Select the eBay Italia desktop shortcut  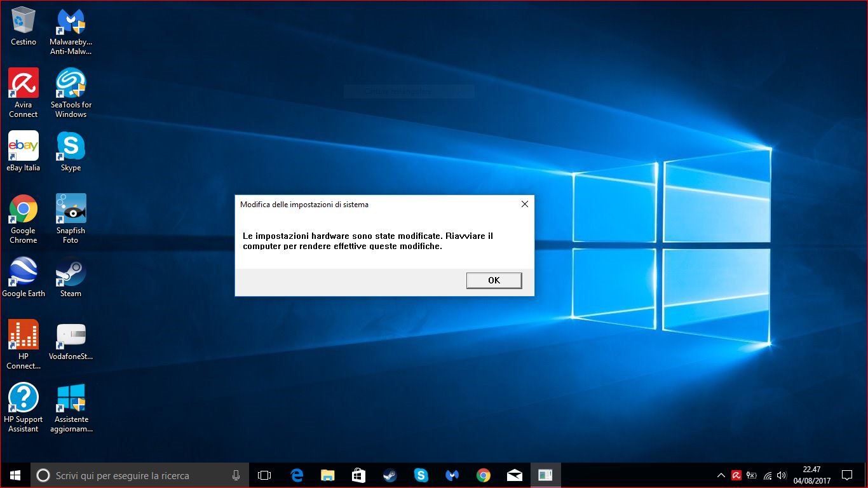click(x=24, y=151)
